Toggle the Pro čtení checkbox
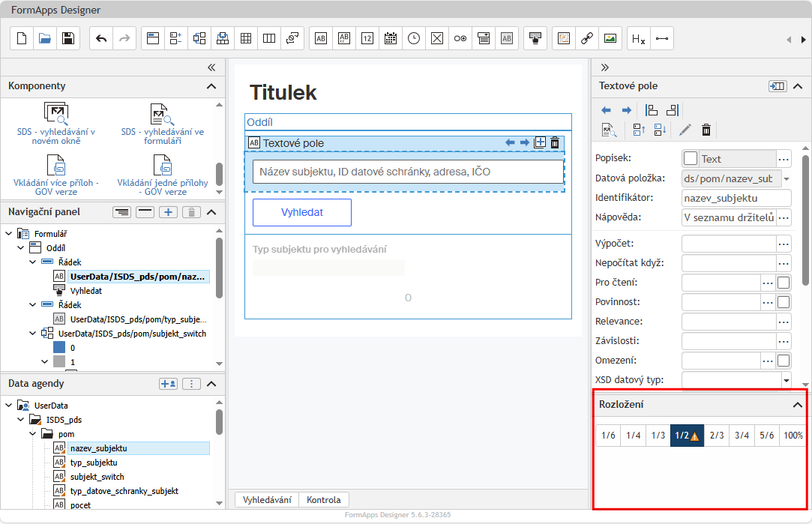This screenshot has height=524, width=812. [784, 282]
